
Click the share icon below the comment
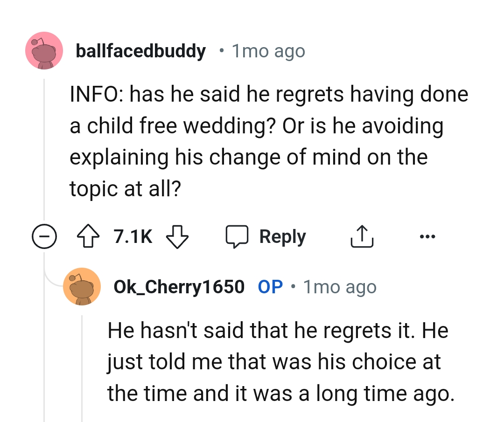[x=362, y=236]
